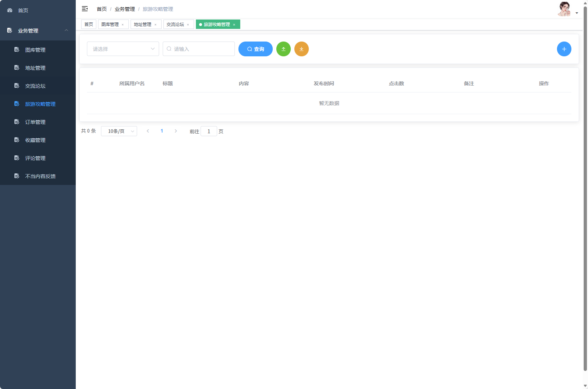This screenshot has height=389, width=588.
Task: Click the next page arrow in pagination
Action: tap(176, 131)
